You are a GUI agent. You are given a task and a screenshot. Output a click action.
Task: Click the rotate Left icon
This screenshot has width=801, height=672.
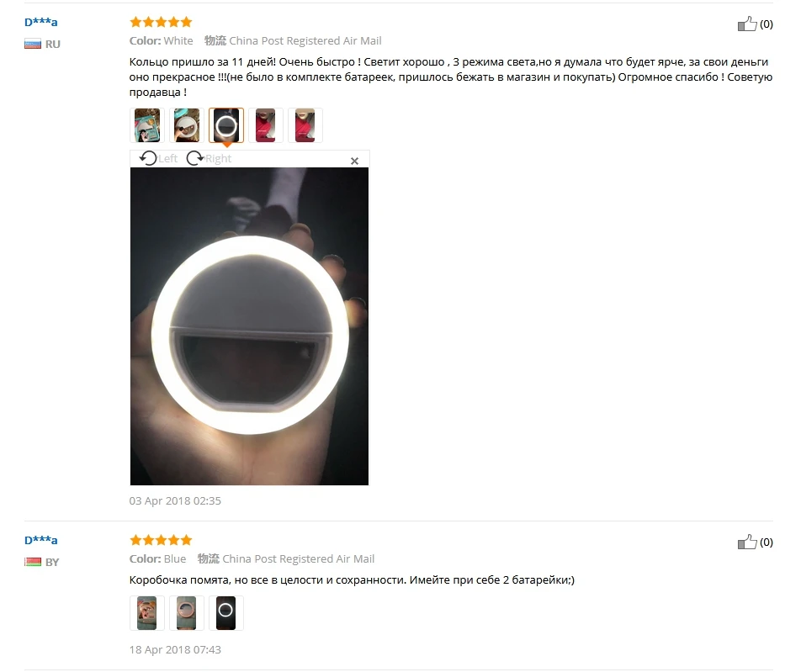click(148, 158)
